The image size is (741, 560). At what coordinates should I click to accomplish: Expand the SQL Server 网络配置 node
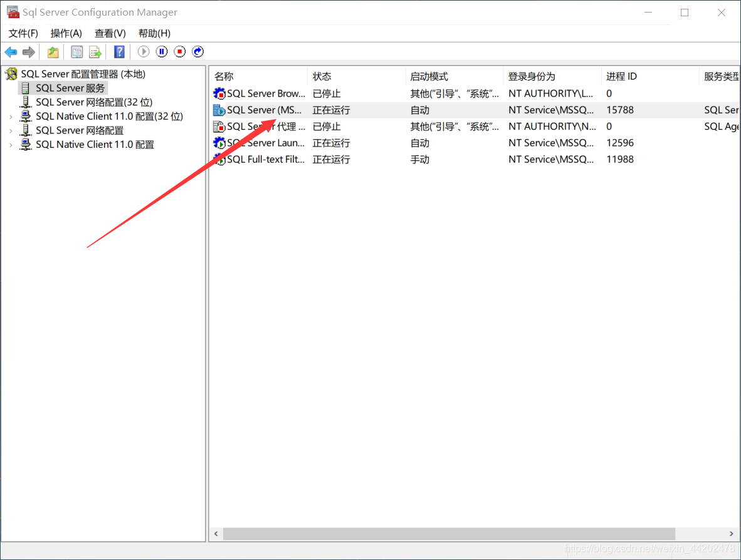coord(11,130)
